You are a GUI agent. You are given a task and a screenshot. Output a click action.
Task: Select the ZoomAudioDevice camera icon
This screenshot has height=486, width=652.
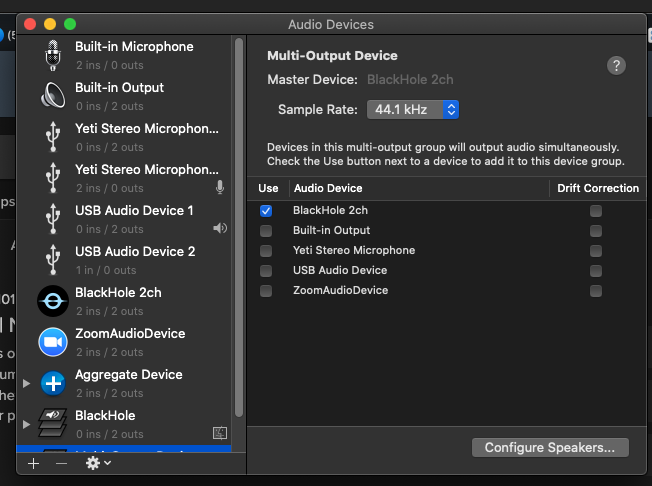[x=53, y=342]
